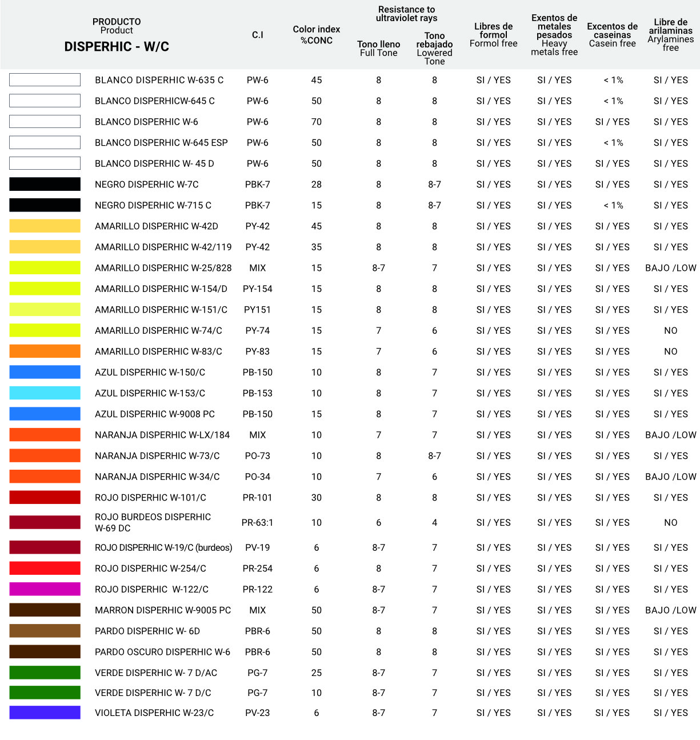Click the Color index %CONC column header
The height and width of the screenshot is (740, 700).
tap(316, 35)
